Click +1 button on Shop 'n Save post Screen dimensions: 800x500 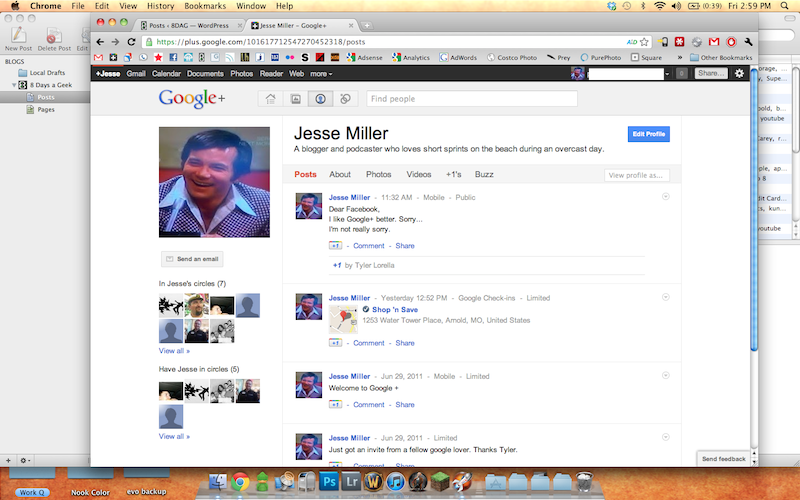coord(335,343)
